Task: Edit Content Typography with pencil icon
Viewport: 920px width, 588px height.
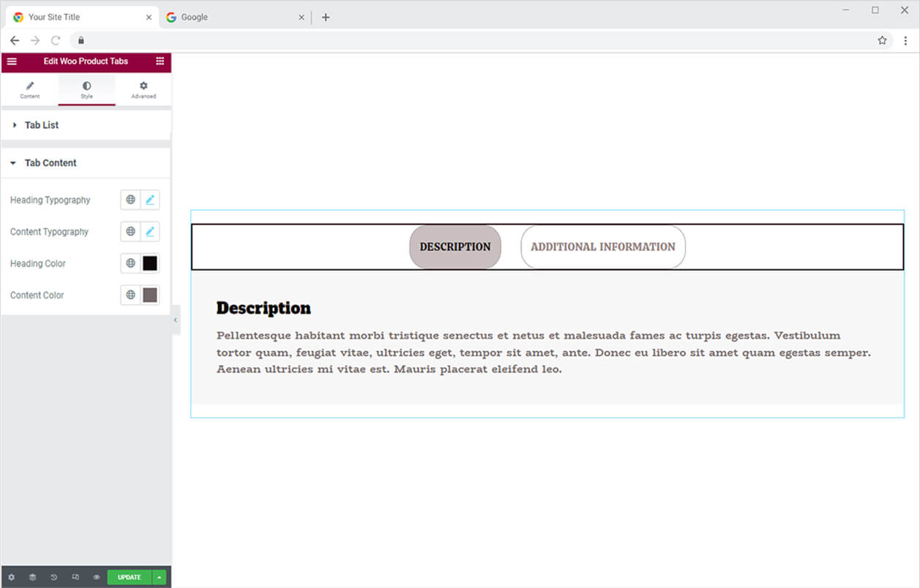Action: pos(150,232)
